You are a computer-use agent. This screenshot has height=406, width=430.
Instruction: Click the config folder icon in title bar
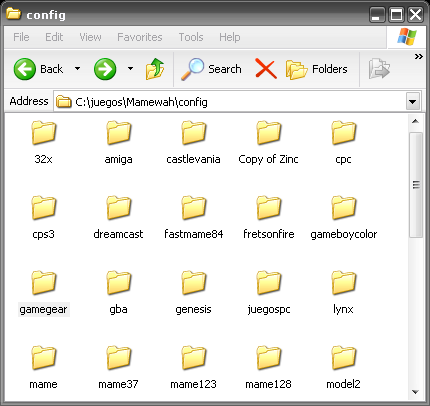(x=14, y=14)
